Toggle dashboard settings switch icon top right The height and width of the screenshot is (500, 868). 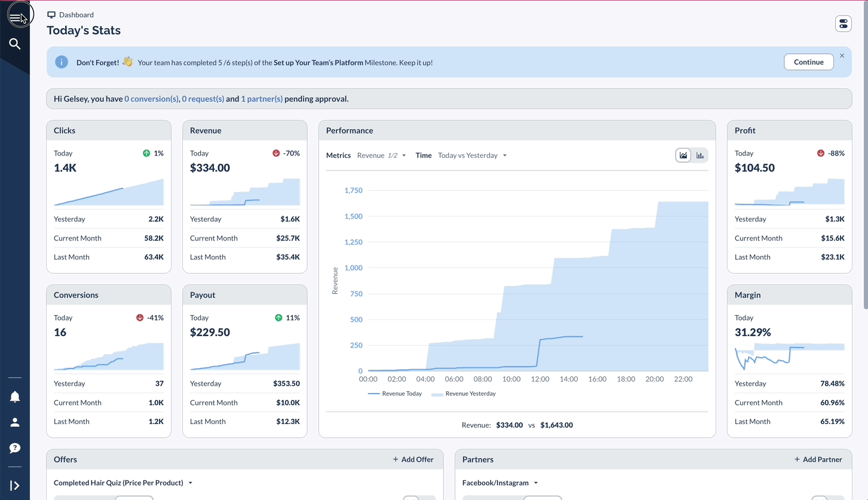843,24
